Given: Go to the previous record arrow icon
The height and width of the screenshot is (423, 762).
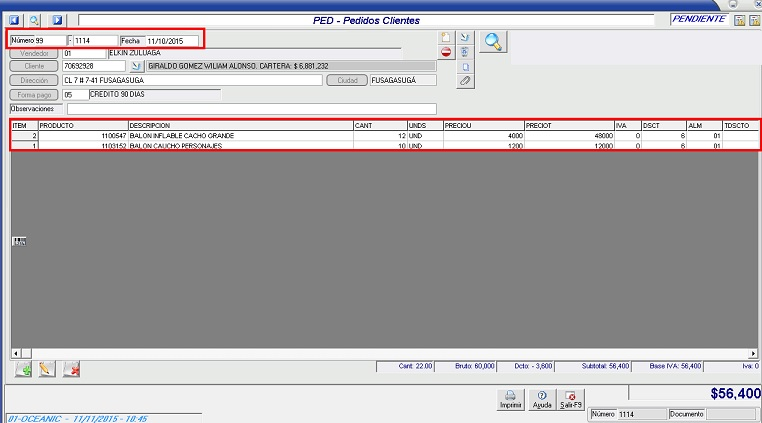Looking at the screenshot, I should [x=14, y=19].
